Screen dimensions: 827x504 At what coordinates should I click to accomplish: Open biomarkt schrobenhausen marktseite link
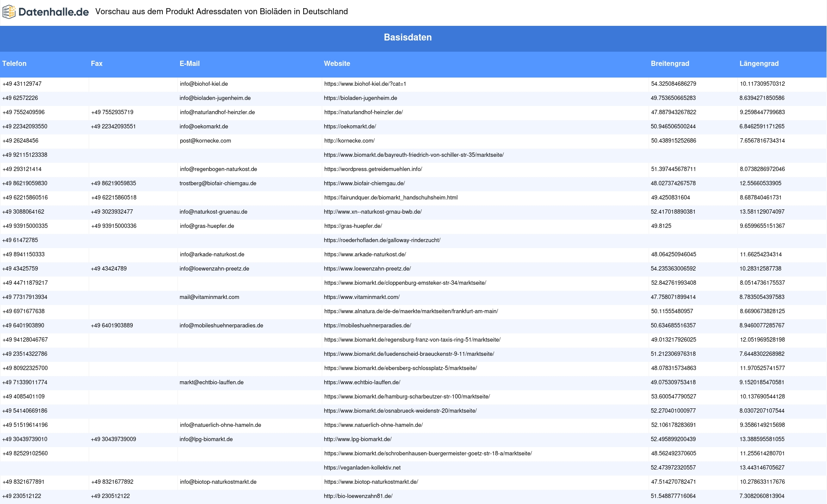click(428, 454)
